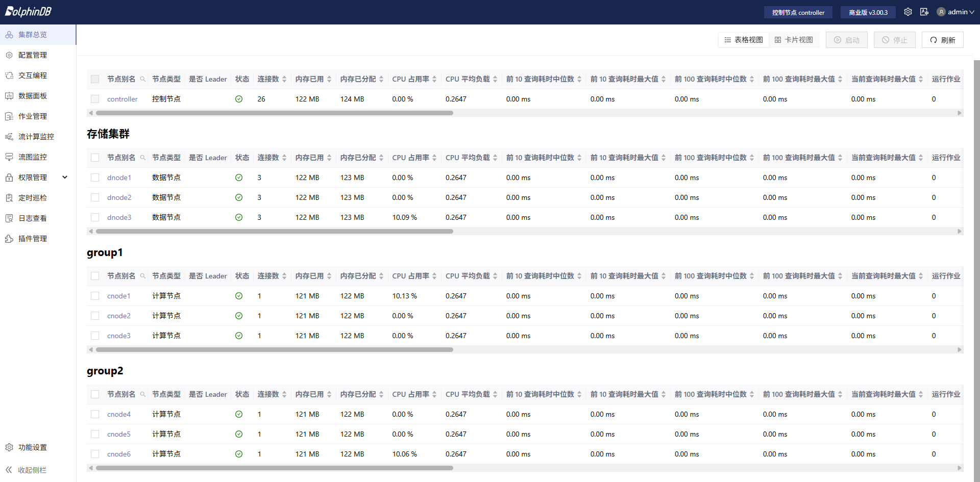Click the refresh 刷新 button
980x482 pixels.
[942, 40]
